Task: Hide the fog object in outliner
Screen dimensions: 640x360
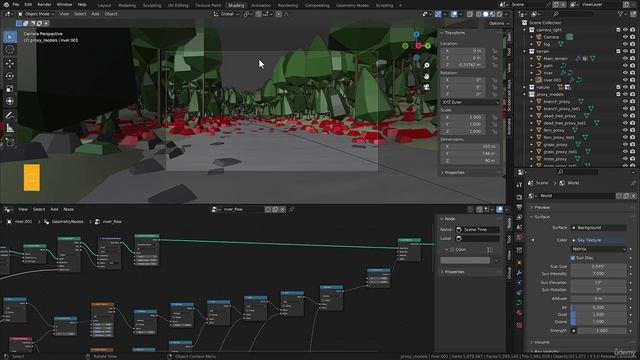Action: coord(625,44)
